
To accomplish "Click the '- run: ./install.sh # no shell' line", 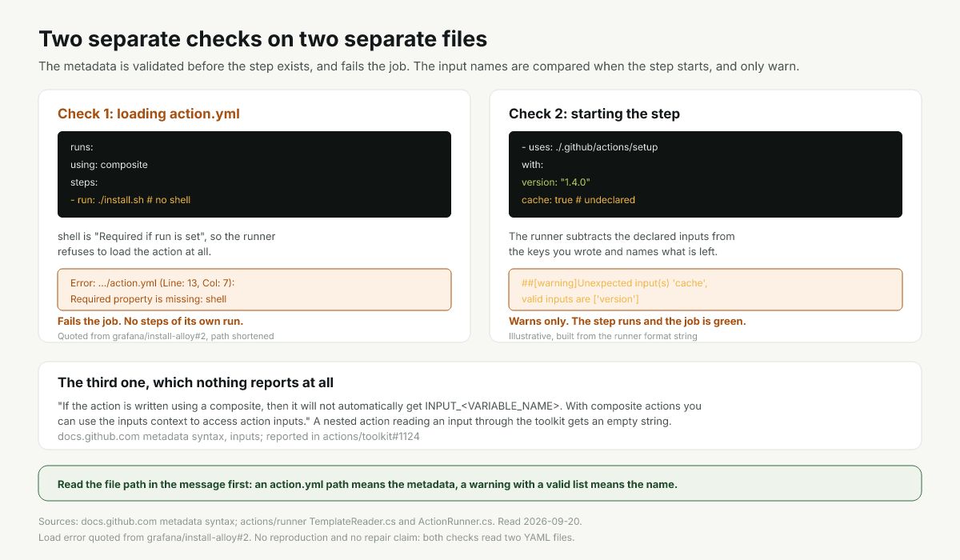I will click(x=130, y=200).
